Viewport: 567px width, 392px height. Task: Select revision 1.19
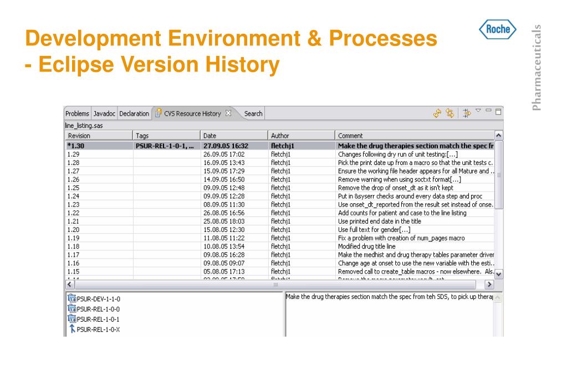(73, 238)
